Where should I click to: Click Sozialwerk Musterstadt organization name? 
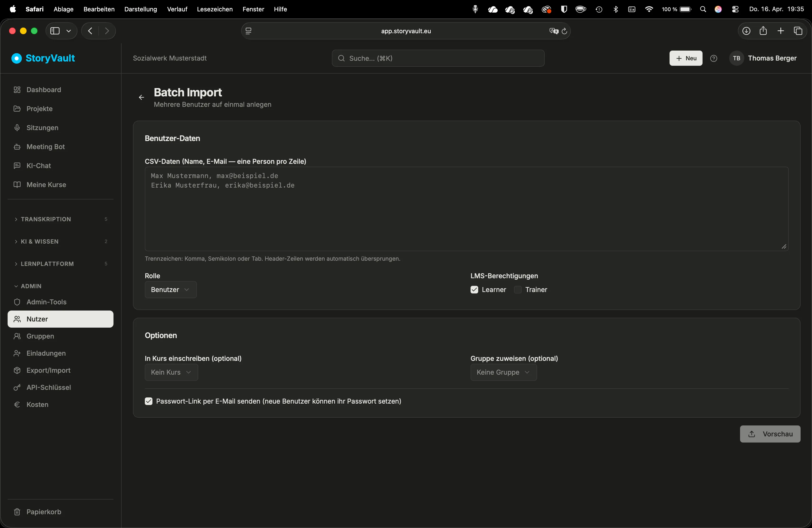point(170,58)
